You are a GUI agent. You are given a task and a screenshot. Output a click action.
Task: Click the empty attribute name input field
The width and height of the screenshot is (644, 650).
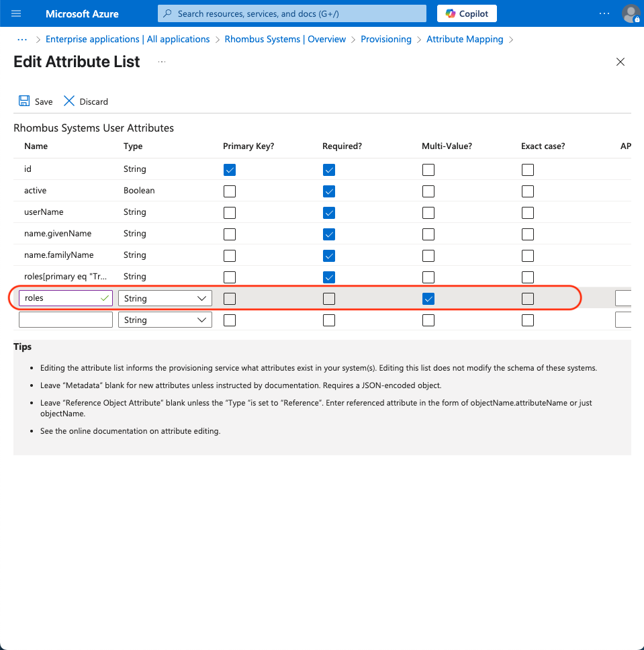pyautogui.click(x=66, y=320)
